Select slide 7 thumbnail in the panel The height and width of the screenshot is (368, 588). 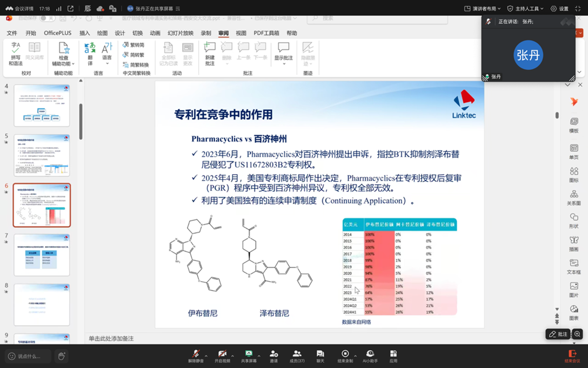coord(42,255)
